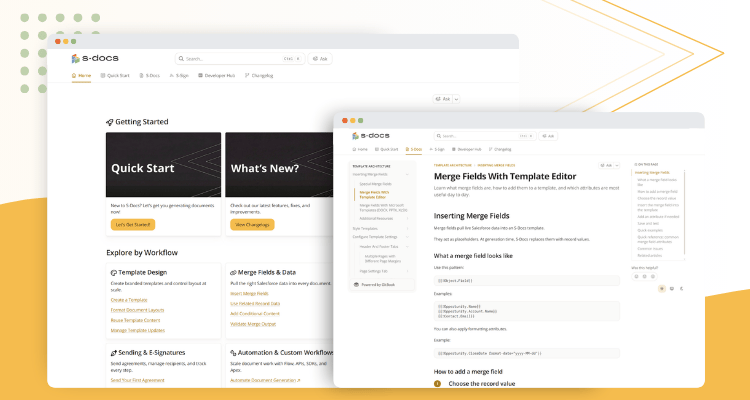Jump to Common Issues in On This Page

point(650,249)
